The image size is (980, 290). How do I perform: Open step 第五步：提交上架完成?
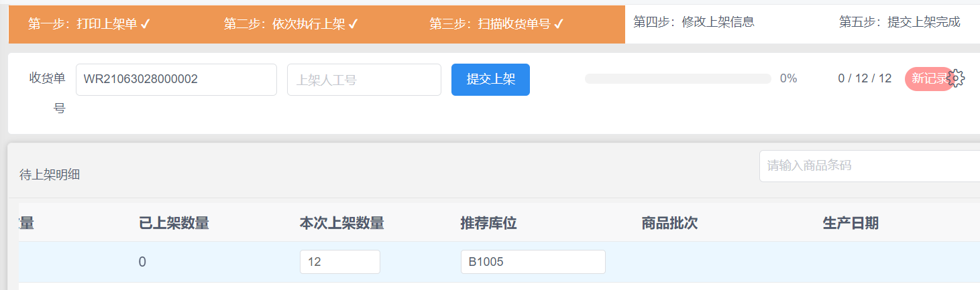900,22
